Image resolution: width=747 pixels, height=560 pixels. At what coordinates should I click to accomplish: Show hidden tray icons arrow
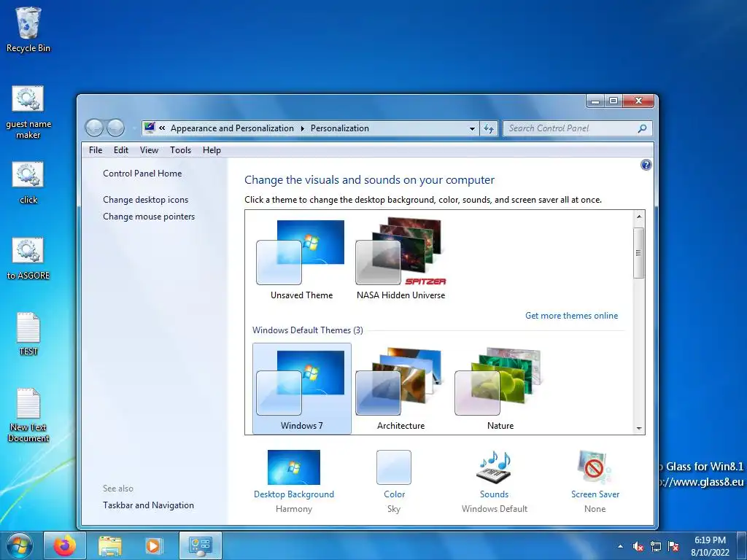(620, 547)
